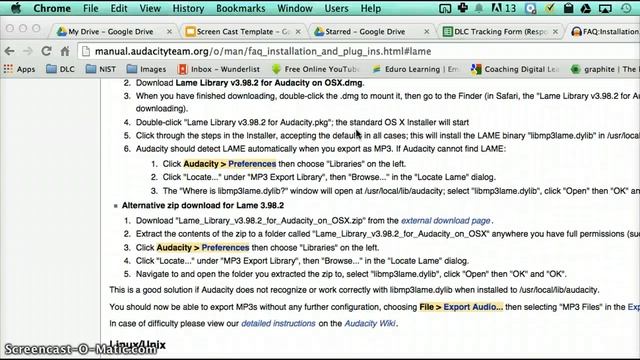
Task: Click the File > Export Audio... link
Action: (x=461, y=307)
